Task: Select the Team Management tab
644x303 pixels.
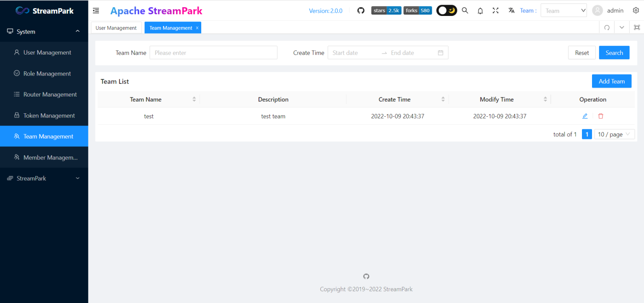Action: pos(171,28)
